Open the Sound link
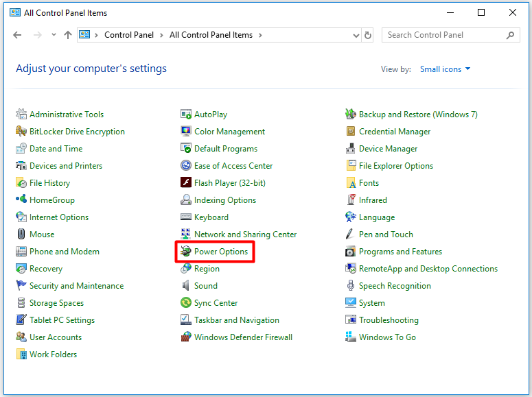This screenshot has height=397, width=532. click(206, 286)
